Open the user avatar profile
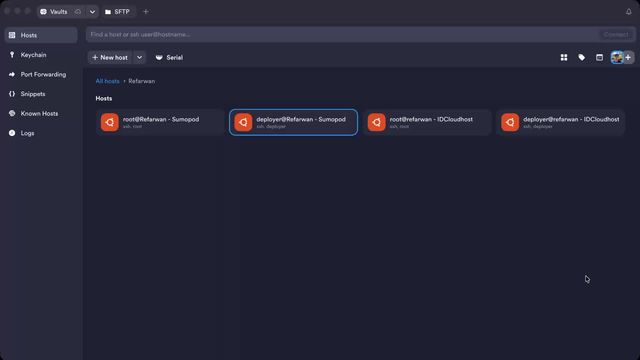The width and height of the screenshot is (640, 360). 617,58
